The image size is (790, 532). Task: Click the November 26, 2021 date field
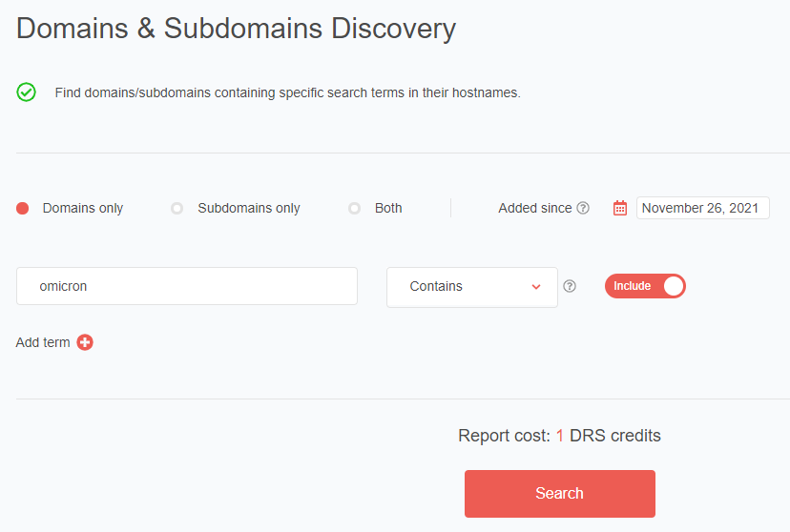tap(702, 208)
